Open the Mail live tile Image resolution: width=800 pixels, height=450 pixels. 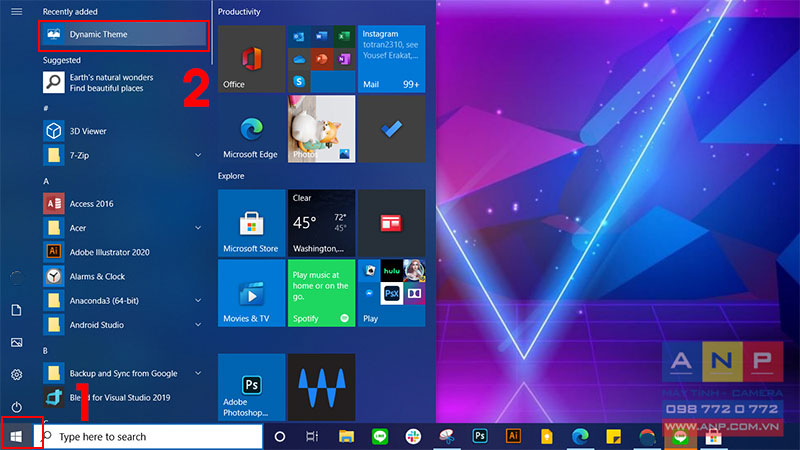tap(391, 59)
